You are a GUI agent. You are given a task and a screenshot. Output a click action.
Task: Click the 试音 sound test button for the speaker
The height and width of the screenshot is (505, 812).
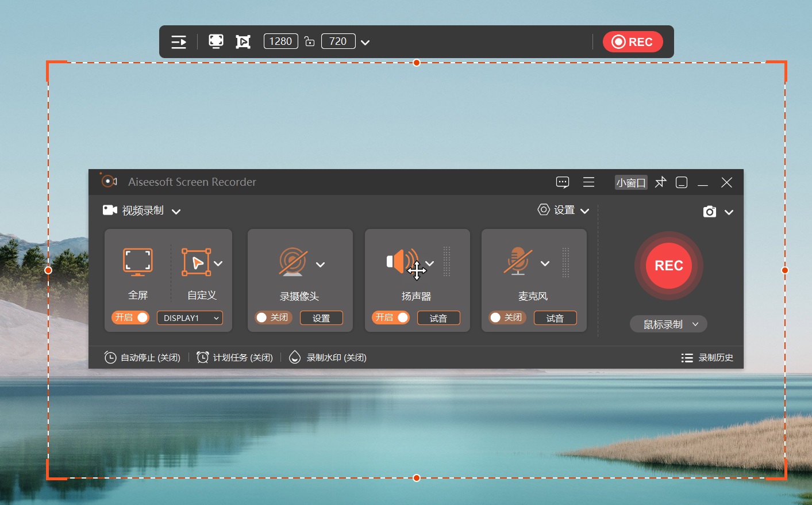click(438, 317)
